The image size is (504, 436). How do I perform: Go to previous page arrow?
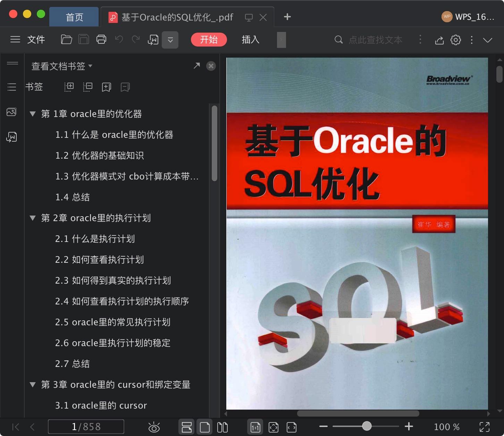point(32,427)
